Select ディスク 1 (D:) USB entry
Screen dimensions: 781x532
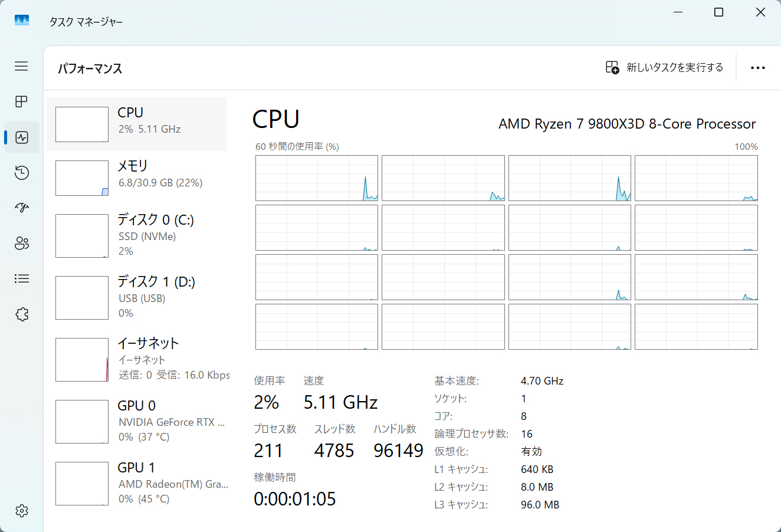click(136, 297)
